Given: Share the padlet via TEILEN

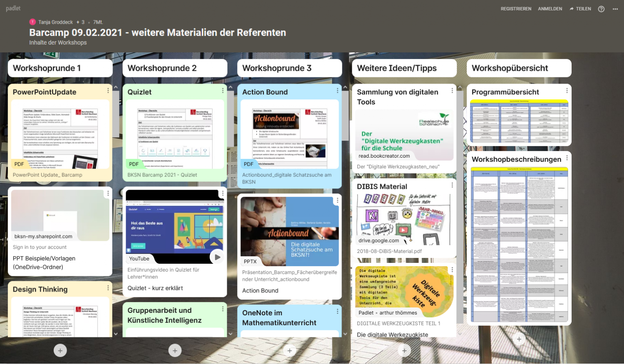Looking at the screenshot, I should coord(580,9).
